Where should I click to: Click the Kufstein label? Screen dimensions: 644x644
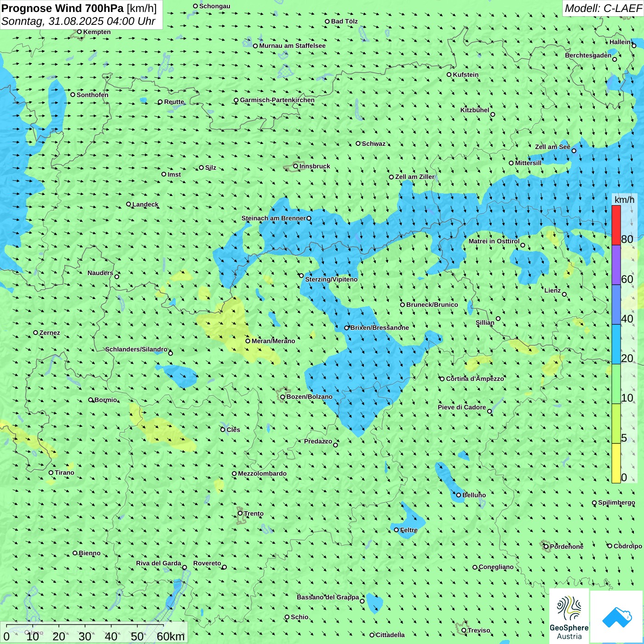point(466,75)
